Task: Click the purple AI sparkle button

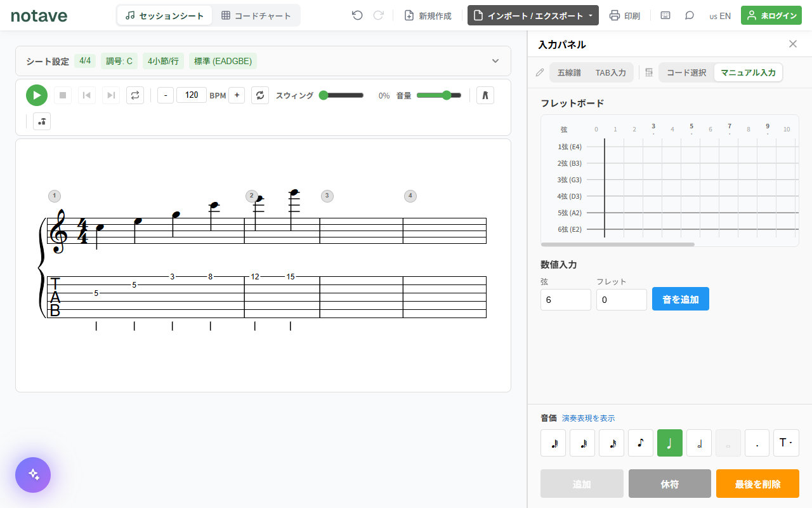Action: (x=33, y=475)
